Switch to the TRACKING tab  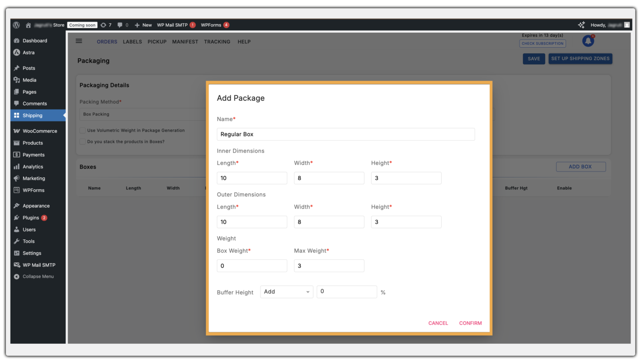pos(217,42)
